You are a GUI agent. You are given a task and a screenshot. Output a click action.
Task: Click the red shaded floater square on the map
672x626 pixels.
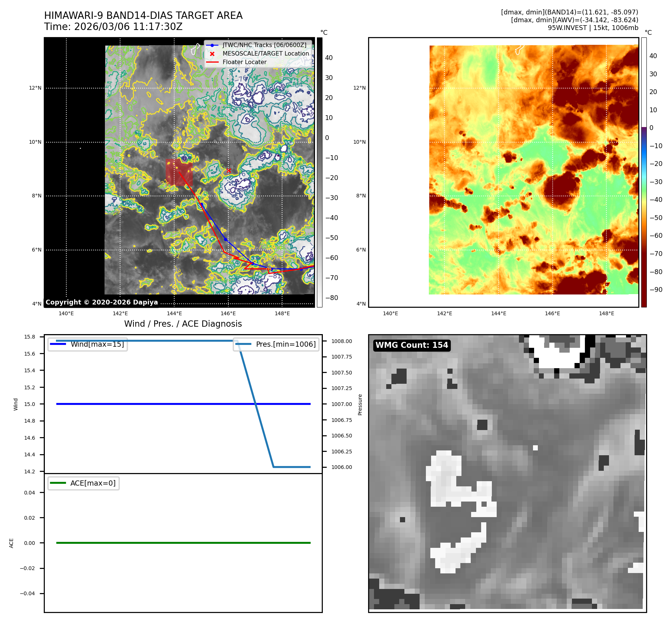(179, 172)
